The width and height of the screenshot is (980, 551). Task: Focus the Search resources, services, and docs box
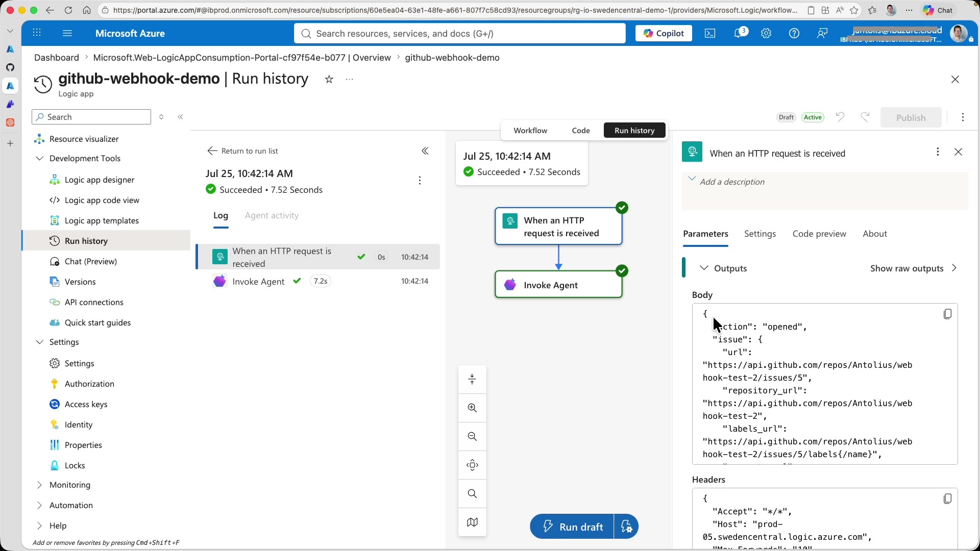460,33
